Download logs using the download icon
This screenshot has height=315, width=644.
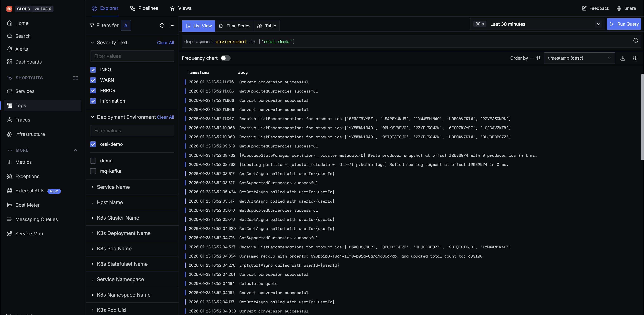(x=623, y=58)
